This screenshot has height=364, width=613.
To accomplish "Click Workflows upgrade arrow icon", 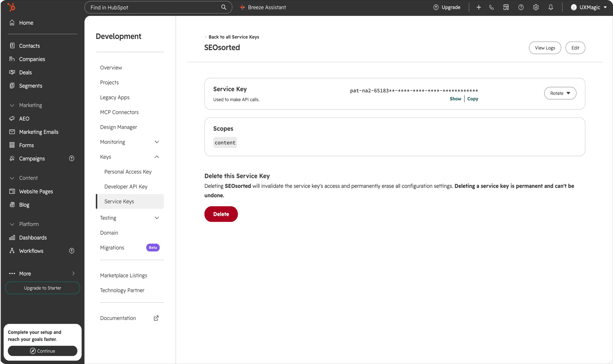I will tap(72, 251).
